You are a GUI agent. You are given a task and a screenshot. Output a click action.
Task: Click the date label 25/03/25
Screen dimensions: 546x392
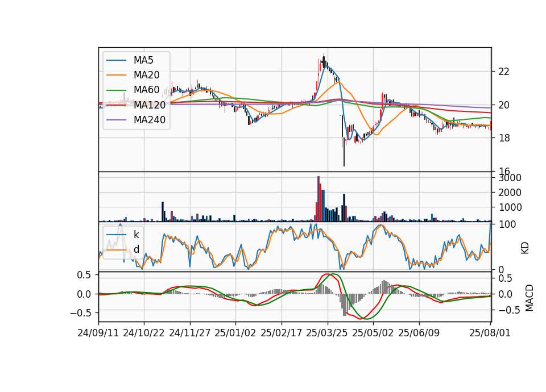click(327, 333)
